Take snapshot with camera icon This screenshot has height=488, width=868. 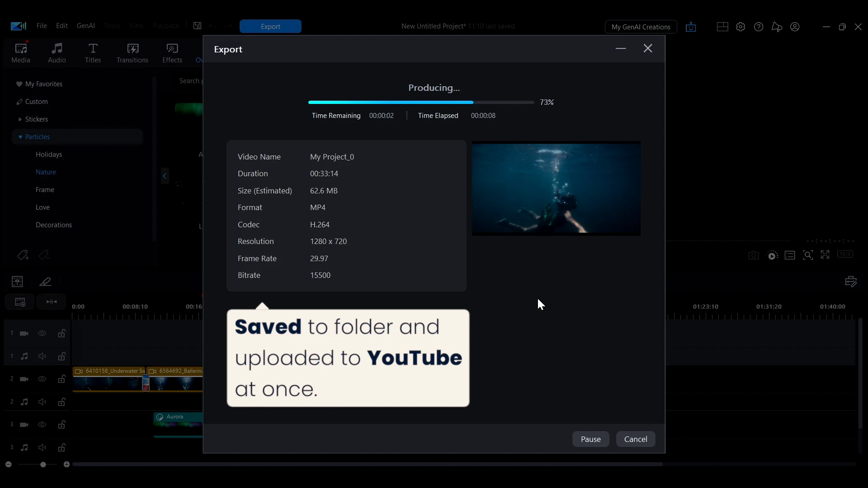coord(753,255)
